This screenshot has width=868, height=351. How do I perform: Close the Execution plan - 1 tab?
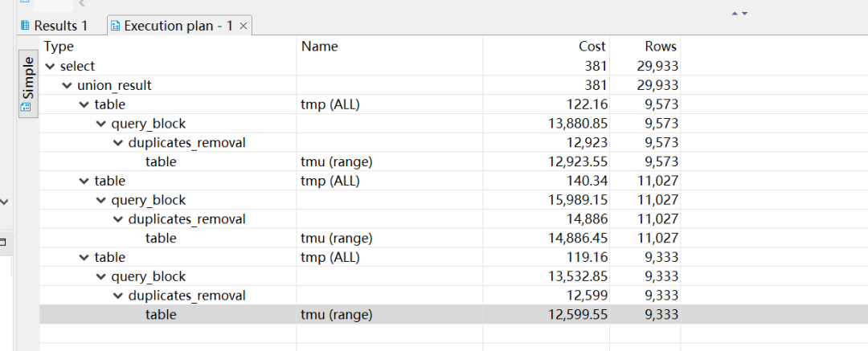[243, 26]
